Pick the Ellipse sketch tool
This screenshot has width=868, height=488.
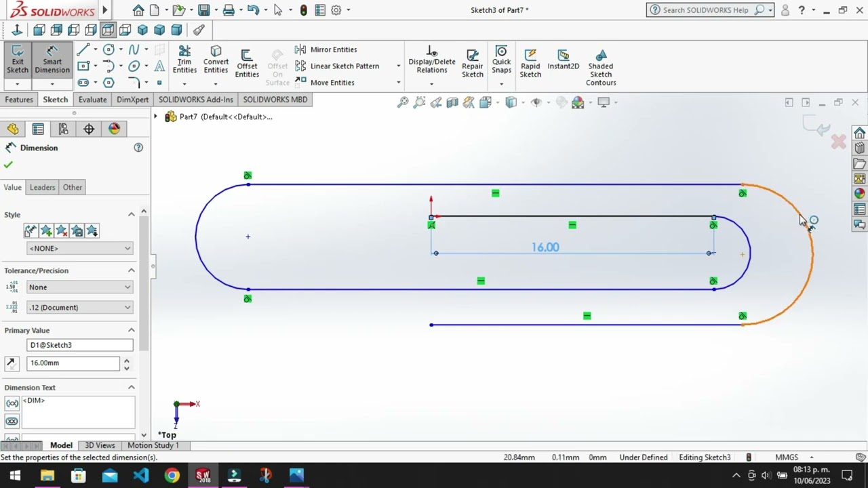[134, 66]
